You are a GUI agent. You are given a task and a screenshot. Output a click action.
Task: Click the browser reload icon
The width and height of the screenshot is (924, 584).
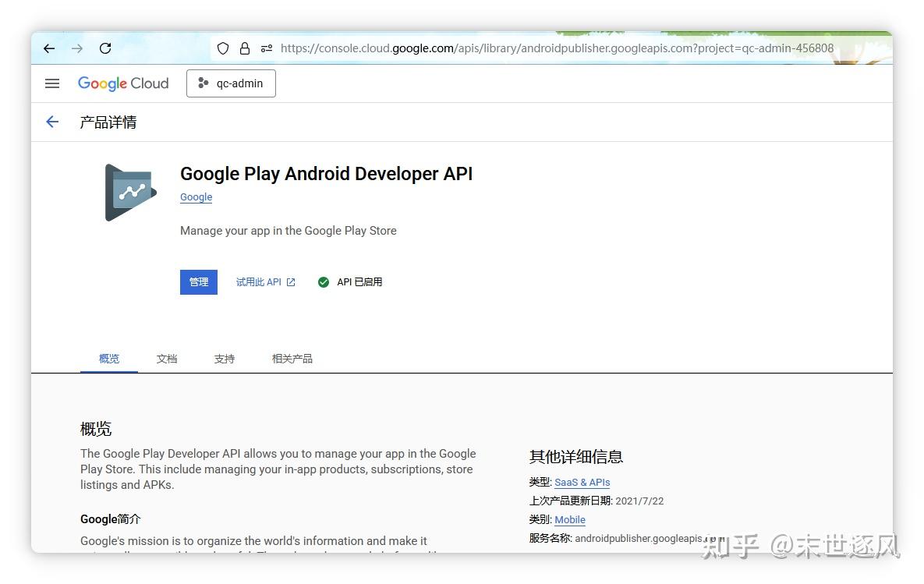104,48
